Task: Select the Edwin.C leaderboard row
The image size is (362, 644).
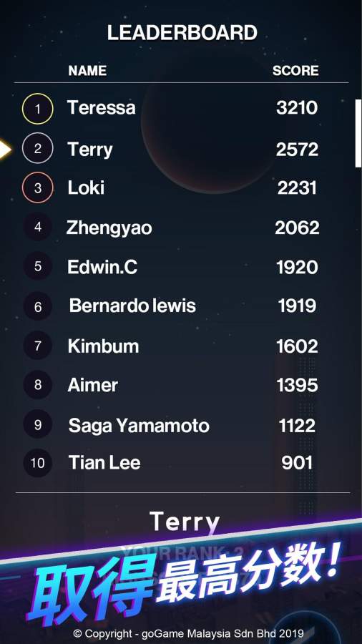Action: pos(181,267)
